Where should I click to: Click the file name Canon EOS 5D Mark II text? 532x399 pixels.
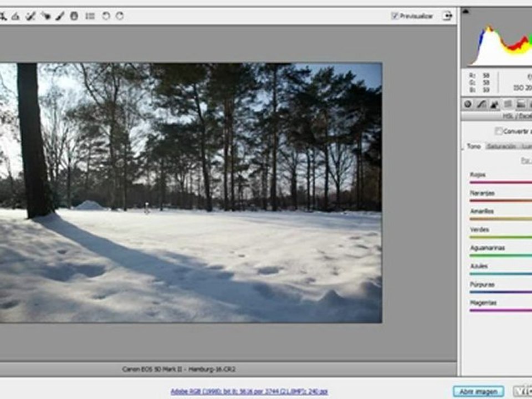coord(178,369)
